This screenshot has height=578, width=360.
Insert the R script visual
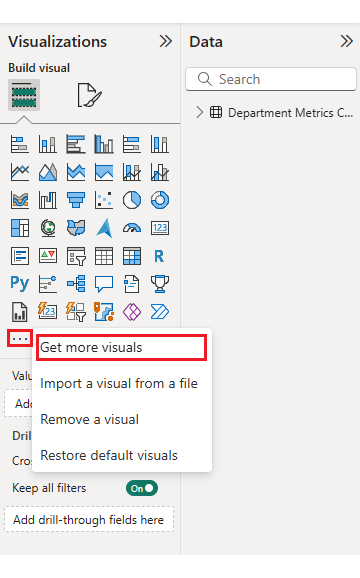point(159,256)
